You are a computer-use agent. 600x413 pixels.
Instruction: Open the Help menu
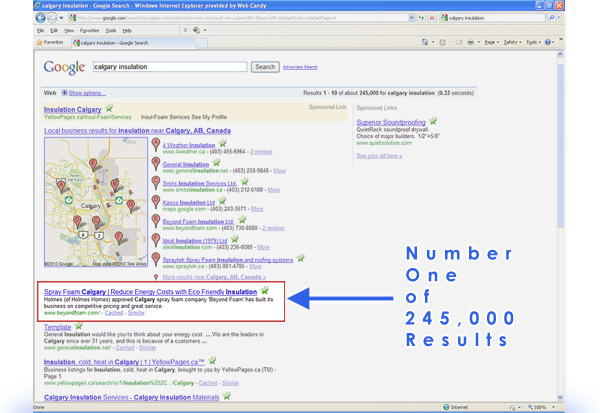(x=127, y=30)
